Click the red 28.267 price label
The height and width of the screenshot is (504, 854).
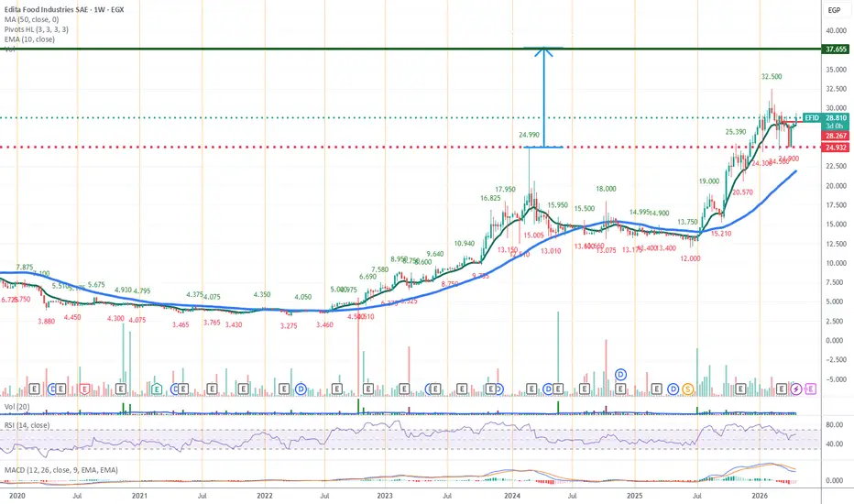pyautogui.click(x=836, y=136)
